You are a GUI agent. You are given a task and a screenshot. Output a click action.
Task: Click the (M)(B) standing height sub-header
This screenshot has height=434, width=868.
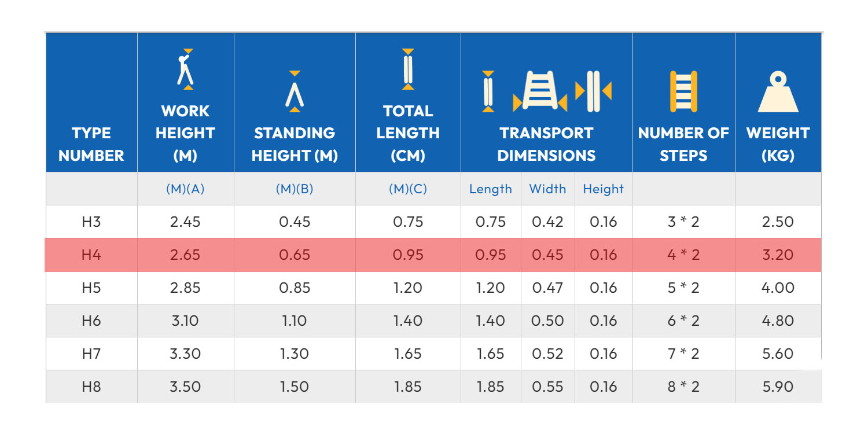pos(295,189)
